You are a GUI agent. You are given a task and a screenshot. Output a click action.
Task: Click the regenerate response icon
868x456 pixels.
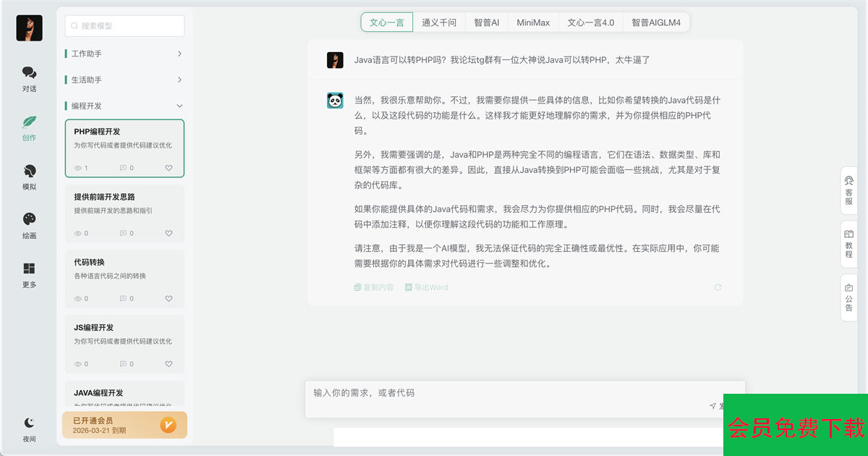point(718,287)
